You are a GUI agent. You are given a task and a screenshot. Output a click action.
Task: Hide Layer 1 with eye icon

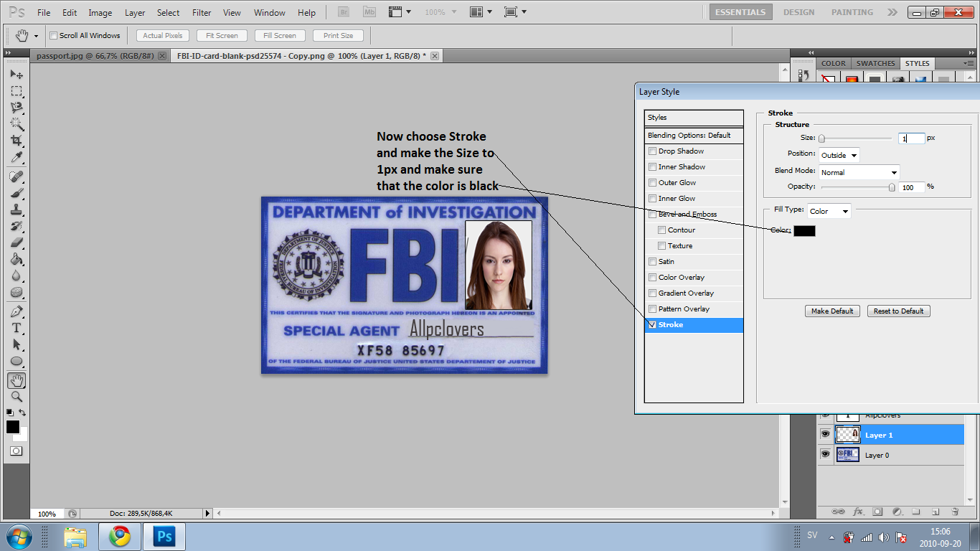[825, 435]
